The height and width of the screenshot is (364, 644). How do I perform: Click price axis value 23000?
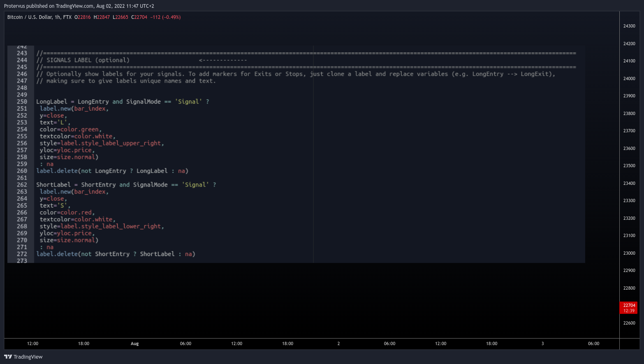pos(629,253)
